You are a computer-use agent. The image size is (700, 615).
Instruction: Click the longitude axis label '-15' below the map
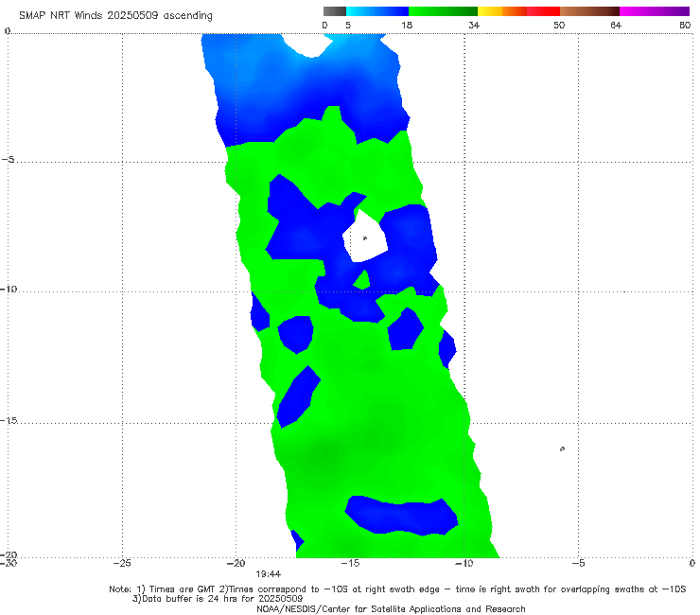350,563
